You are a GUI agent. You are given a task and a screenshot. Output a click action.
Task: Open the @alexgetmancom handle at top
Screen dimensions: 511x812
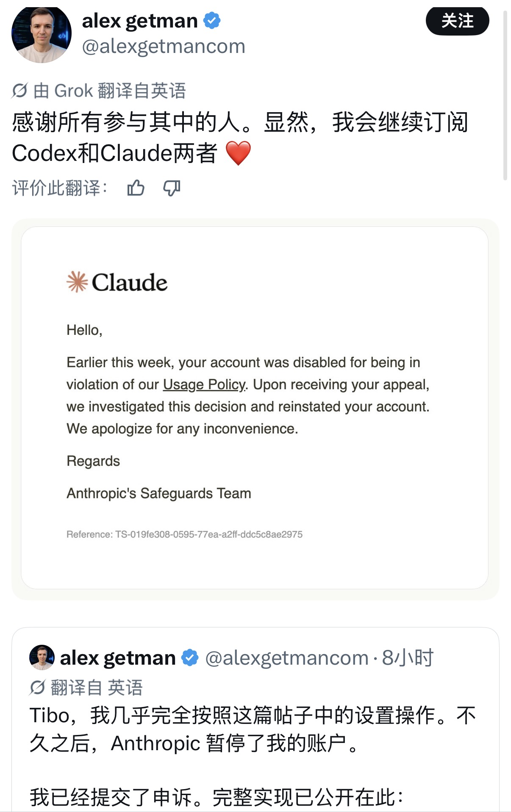coord(164,46)
